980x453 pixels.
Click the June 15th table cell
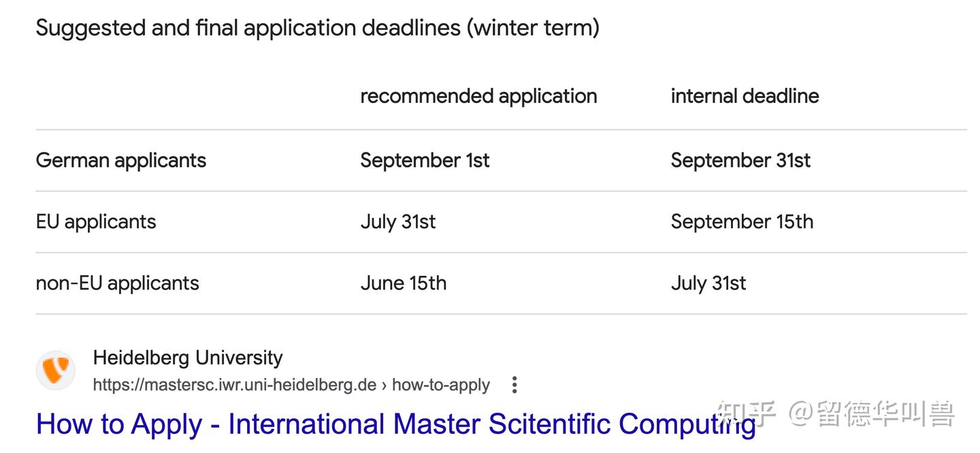click(x=404, y=283)
